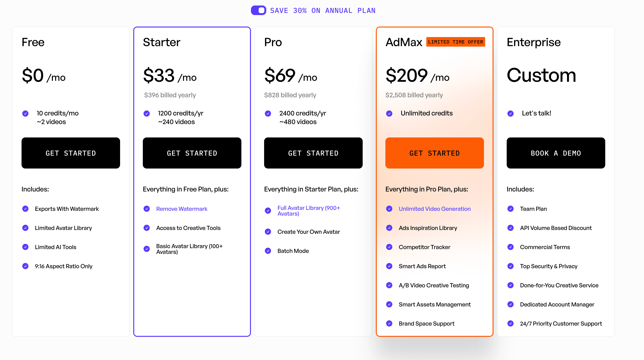Click the Save 30% on Annual Plan label

tap(323, 11)
